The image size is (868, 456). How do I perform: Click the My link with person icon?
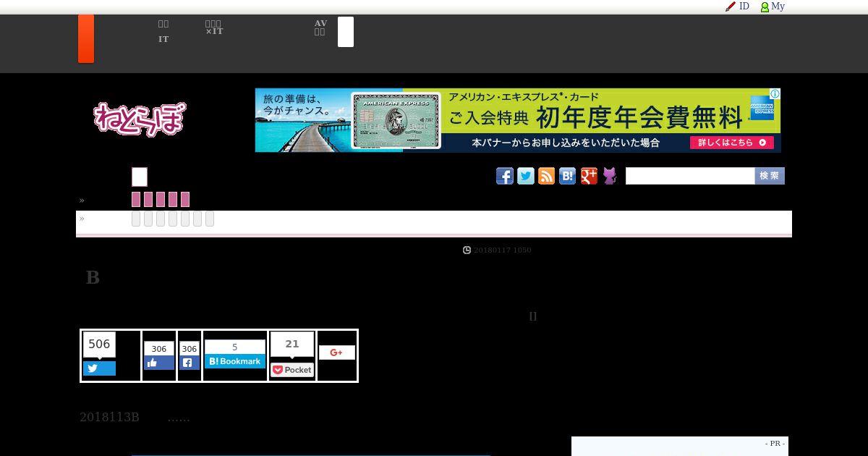[x=773, y=7]
